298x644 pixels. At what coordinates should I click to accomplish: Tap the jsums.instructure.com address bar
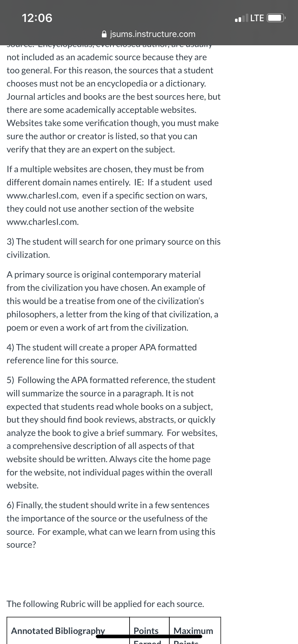[x=149, y=34]
